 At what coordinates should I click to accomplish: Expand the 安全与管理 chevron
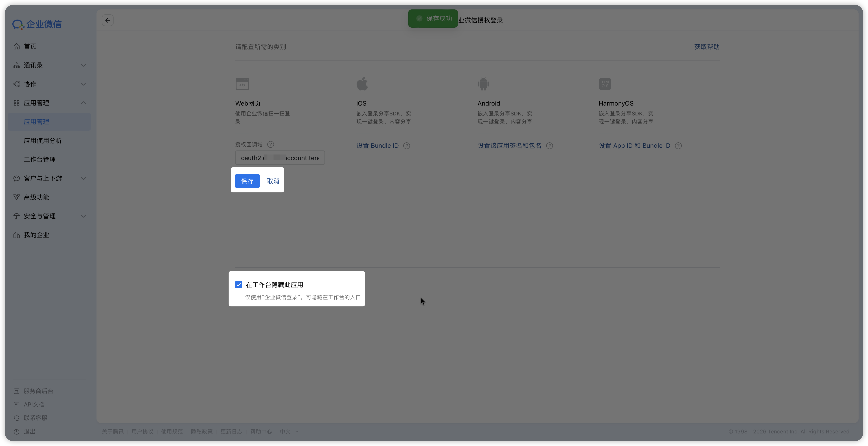83,216
